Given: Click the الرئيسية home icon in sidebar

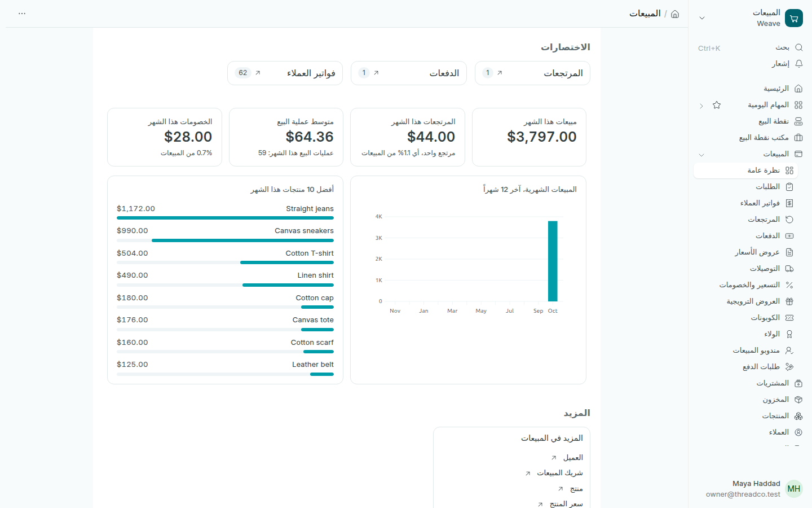Looking at the screenshot, I should pos(798,89).
